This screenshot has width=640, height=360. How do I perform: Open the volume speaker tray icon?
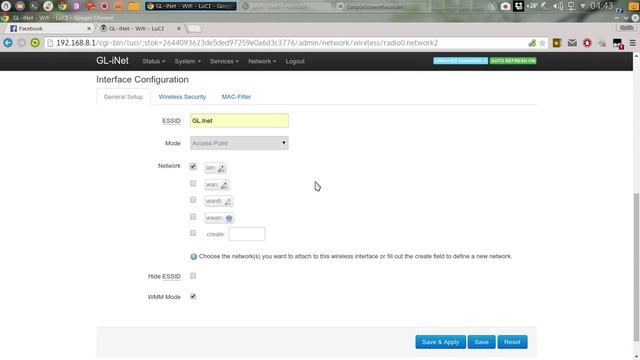coord(558,6)
